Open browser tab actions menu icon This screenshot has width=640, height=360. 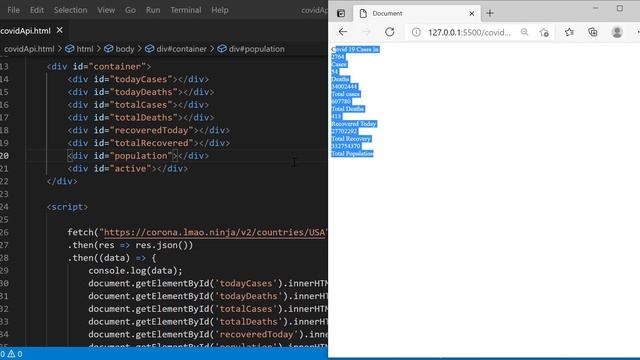click(x=341, y=13)
